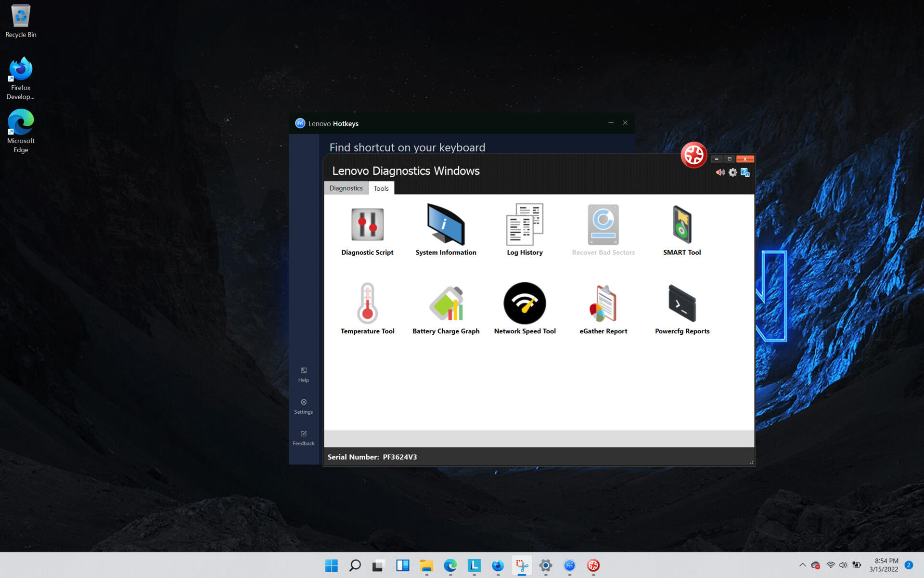Select Microsoft Edge desktop shortcut
The height and width of the screenshot is (578, 924).
tap(21, 131)
